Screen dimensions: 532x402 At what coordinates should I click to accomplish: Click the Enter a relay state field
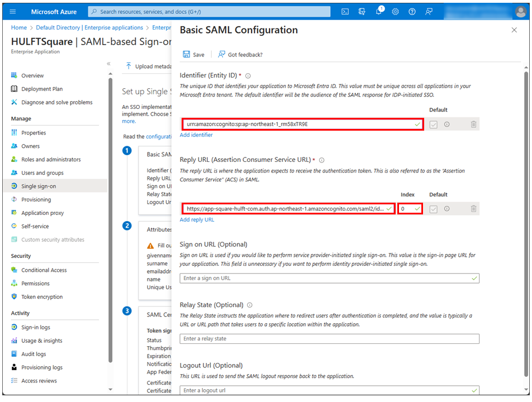pos(330,338)
